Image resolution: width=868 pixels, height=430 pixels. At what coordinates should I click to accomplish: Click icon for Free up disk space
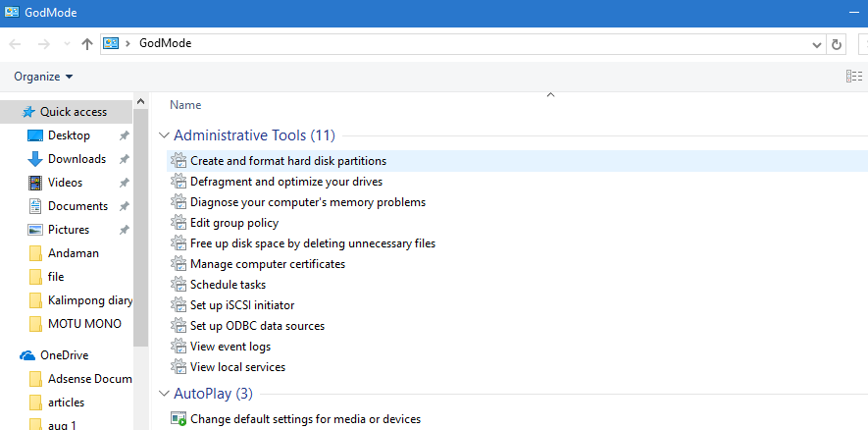coord(179,243)
